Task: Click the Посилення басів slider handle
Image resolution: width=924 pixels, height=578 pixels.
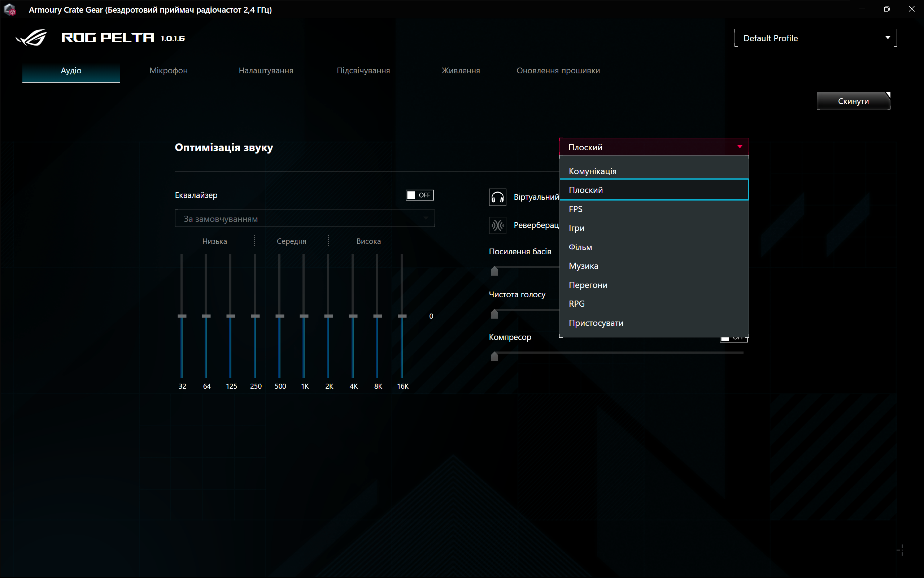Action: click(x=494, y=271)
